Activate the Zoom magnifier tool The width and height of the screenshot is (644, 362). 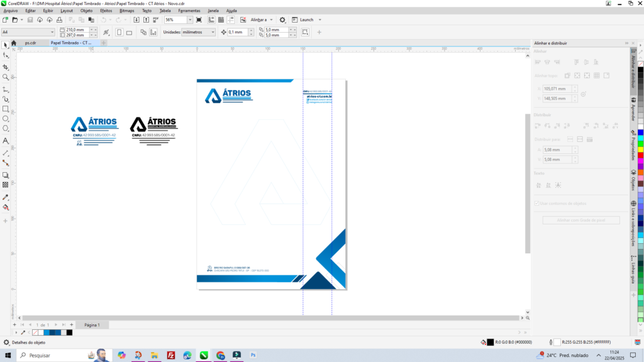(x=5, y=77)
